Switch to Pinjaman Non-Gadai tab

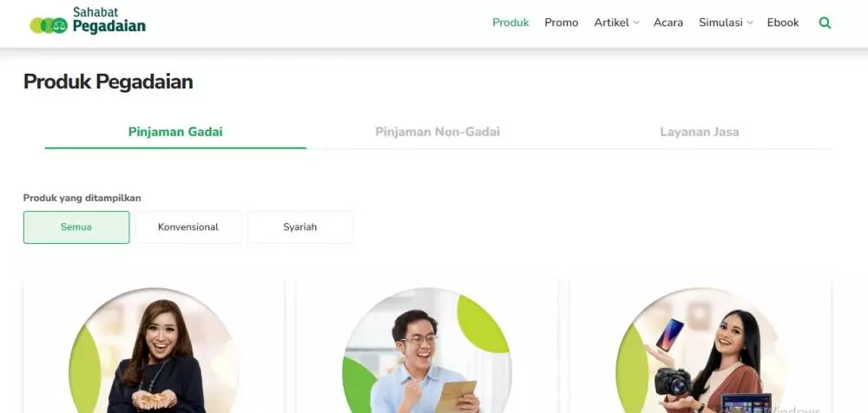pos(437,132)
